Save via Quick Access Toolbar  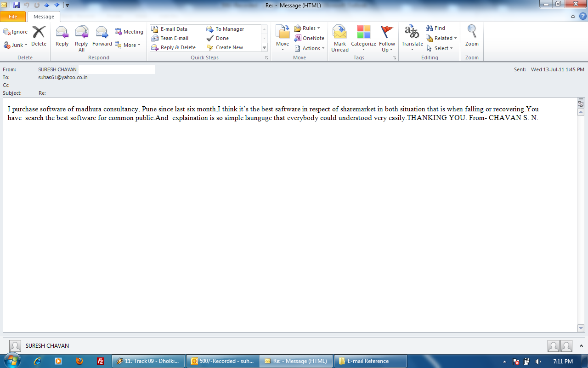[17, 5]
